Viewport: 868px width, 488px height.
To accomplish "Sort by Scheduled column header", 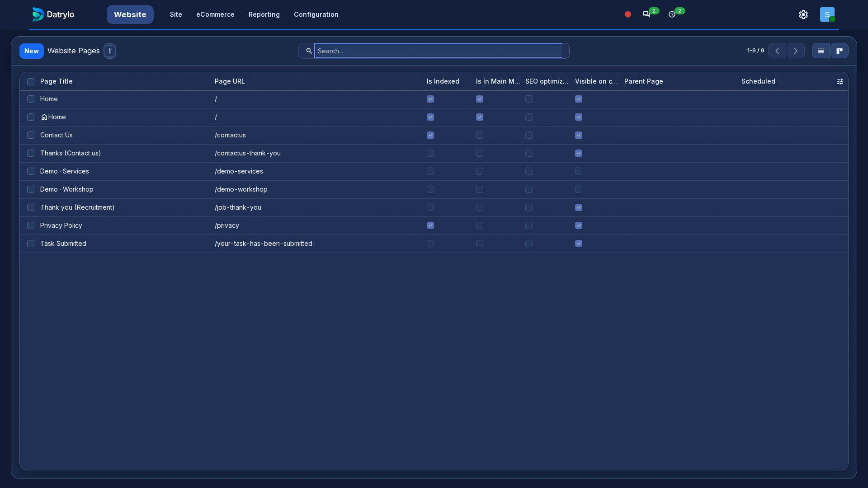I will (x=758, y=81).
